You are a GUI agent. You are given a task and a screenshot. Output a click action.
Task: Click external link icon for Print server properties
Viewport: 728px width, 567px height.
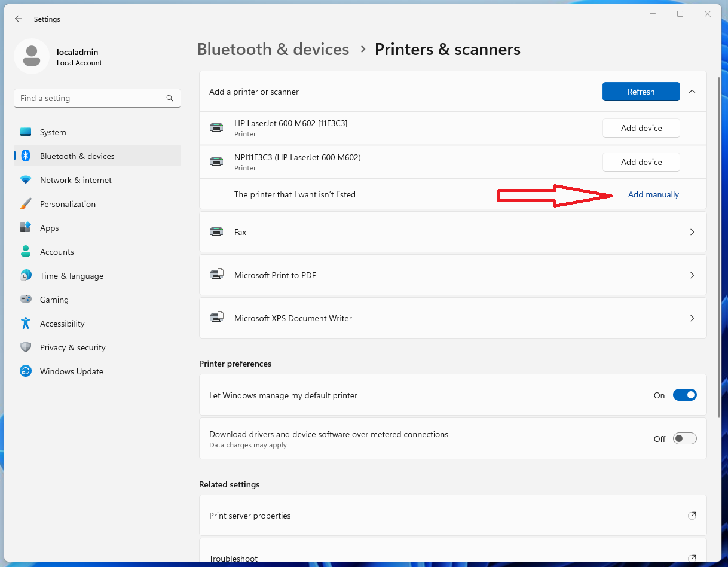click(x=692, y=516)
